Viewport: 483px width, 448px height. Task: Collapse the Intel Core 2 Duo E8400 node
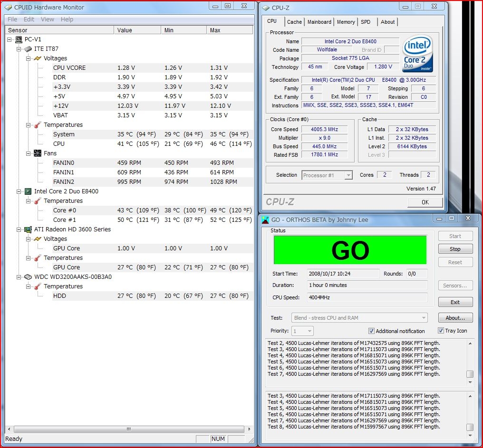19,191
